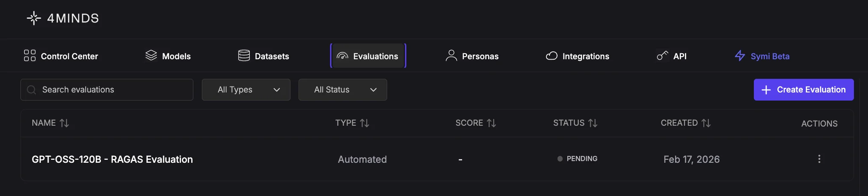Toggle sort order on the NAME column
868x196 pixels.
(64, 123)
